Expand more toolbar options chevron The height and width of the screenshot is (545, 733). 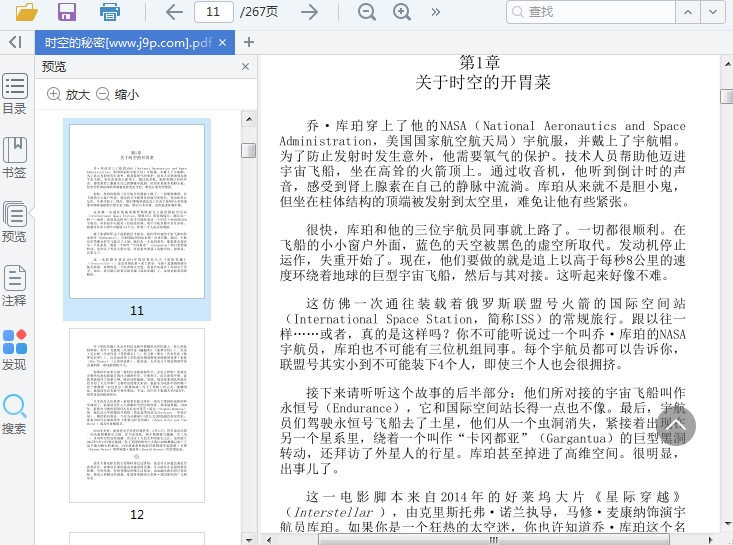[436, 12]
